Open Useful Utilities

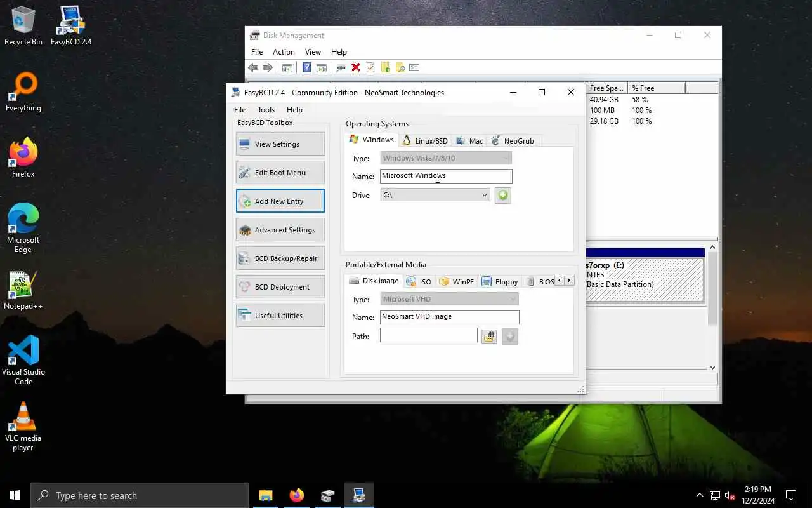click(x=280, y=316)
